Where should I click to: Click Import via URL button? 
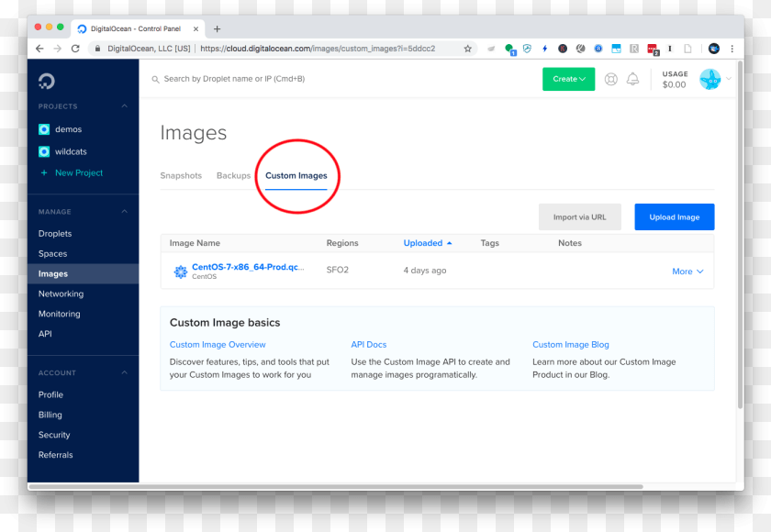580,217
